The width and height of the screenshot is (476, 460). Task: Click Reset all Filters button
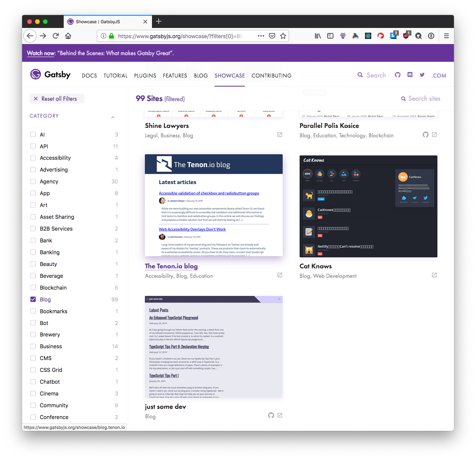click(57, 99)
